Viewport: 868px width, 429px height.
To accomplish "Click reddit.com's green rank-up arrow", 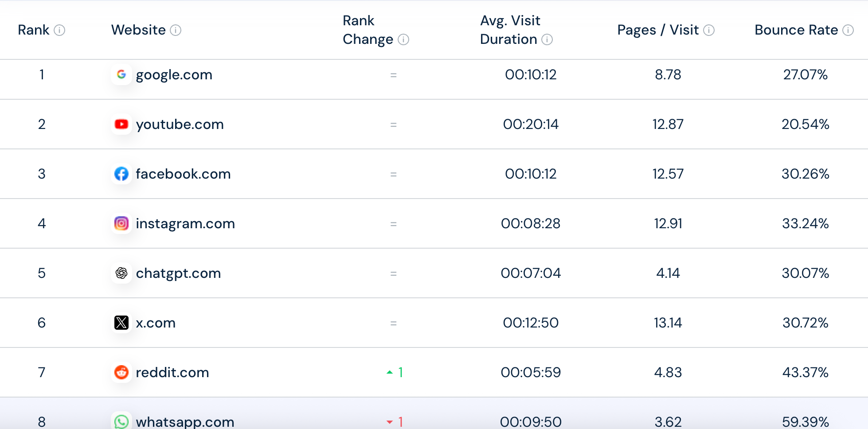I will [389, 372].
